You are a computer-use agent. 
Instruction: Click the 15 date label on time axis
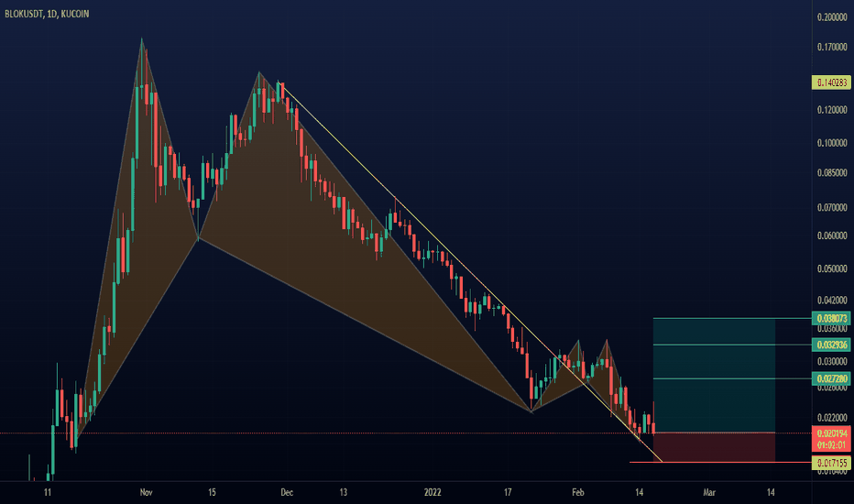tap(212, 493)
